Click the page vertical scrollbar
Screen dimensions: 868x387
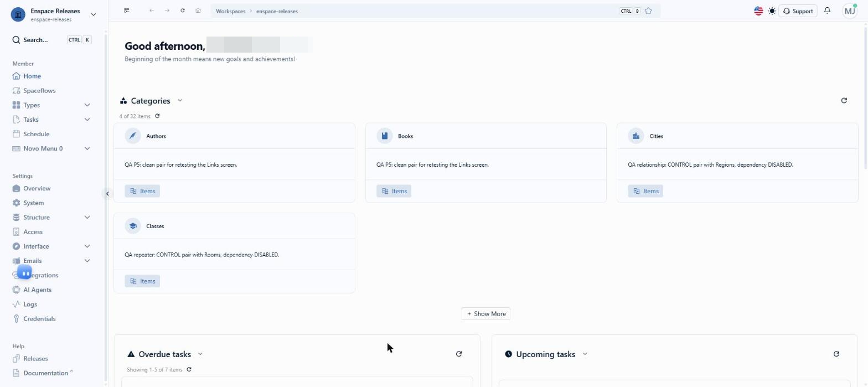[x=865, y=98]
